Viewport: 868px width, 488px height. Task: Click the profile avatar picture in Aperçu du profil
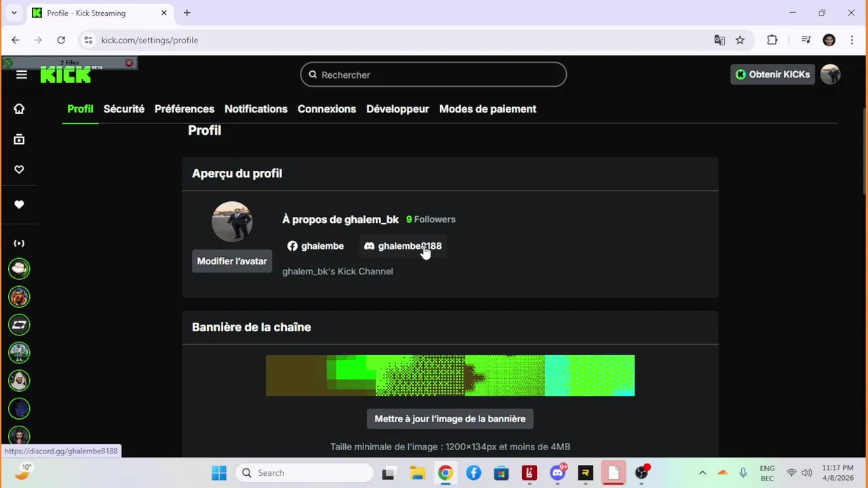pyautogui.click(x=232, y=221)
